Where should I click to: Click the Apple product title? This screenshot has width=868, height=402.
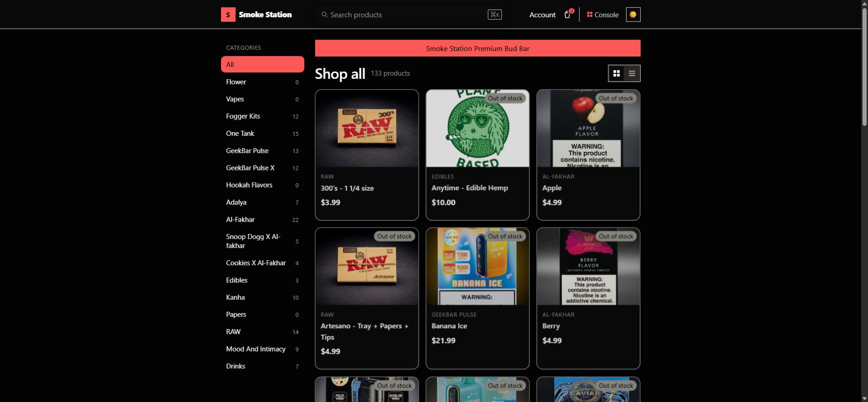(x=552, y=188)
